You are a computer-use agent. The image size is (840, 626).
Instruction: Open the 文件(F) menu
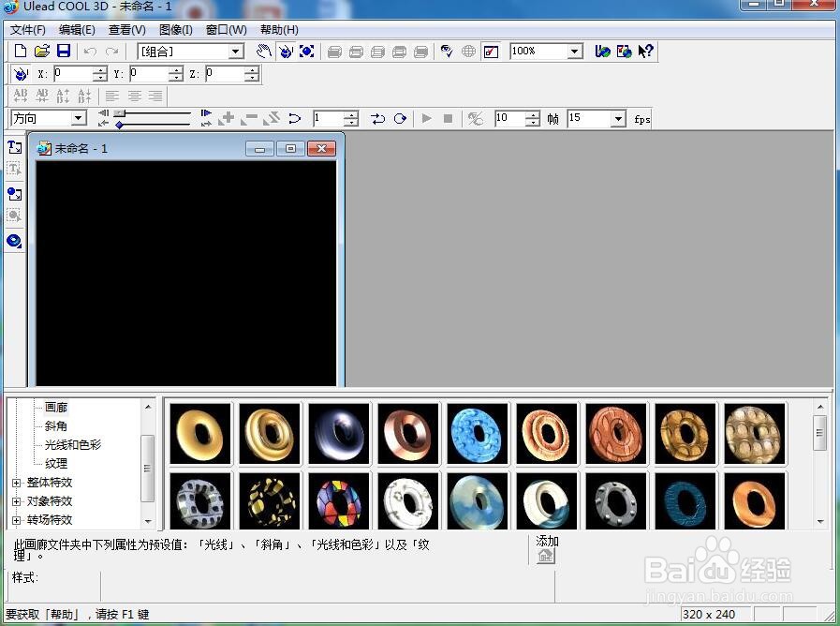(28, 30)
